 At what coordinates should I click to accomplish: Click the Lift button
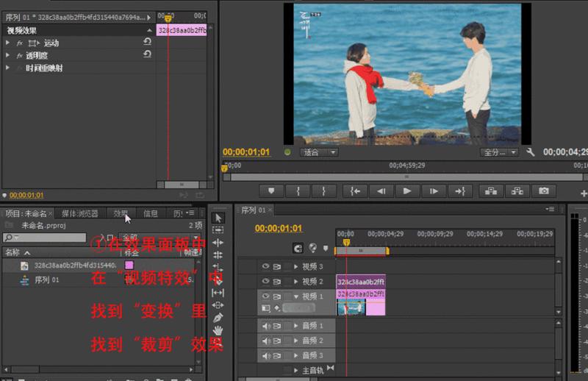point(491,191)
